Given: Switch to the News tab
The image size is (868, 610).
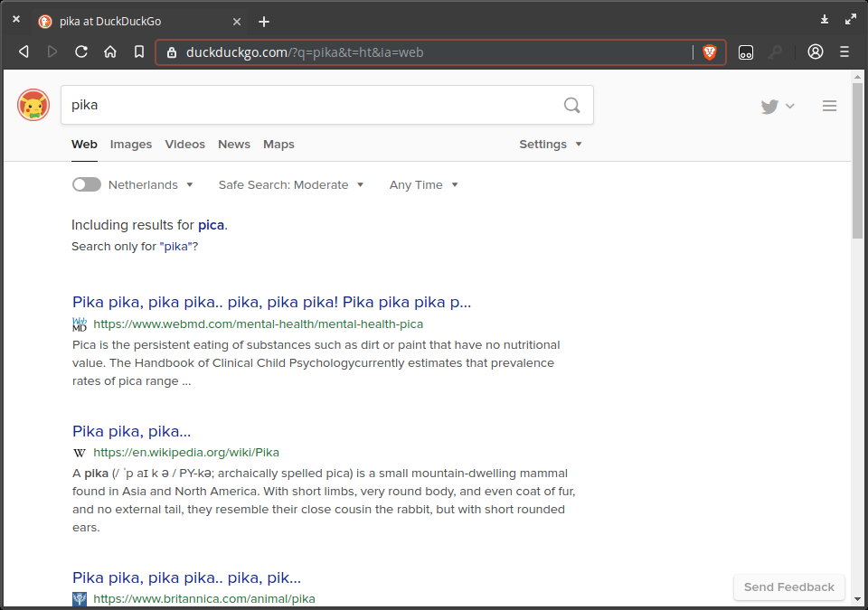Looking at the screenshot, I should point(234,144).
